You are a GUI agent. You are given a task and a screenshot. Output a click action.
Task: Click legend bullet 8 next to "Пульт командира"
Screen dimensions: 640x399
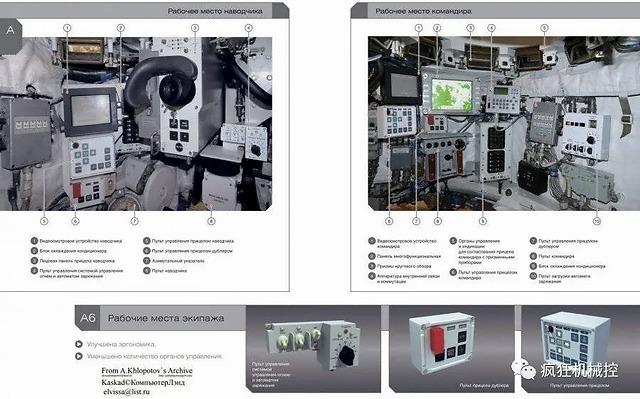click(533, 256)
